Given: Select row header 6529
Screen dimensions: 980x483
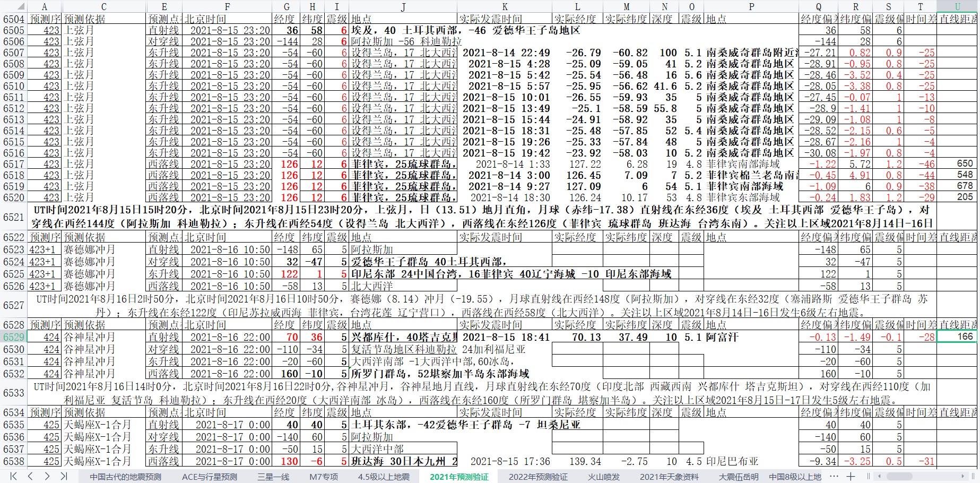Looking at the screenshot, I should (x=13, y=337).
